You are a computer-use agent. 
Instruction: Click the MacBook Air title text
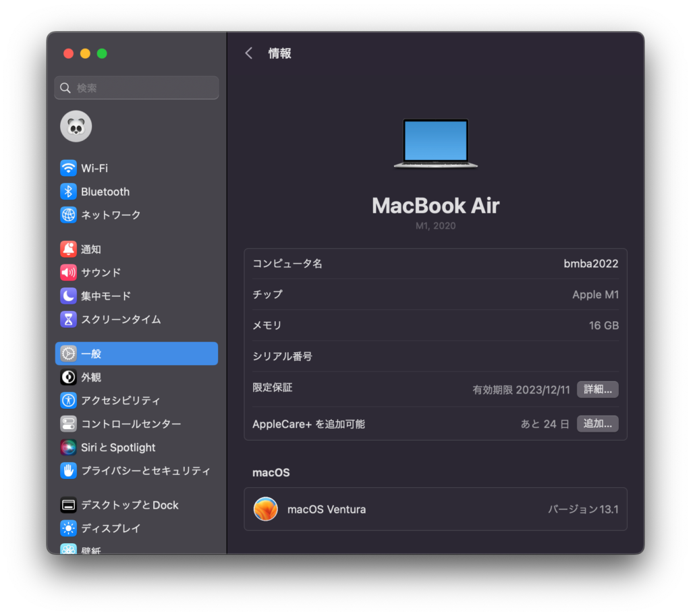pyautogui.click(x=436, y=206)
